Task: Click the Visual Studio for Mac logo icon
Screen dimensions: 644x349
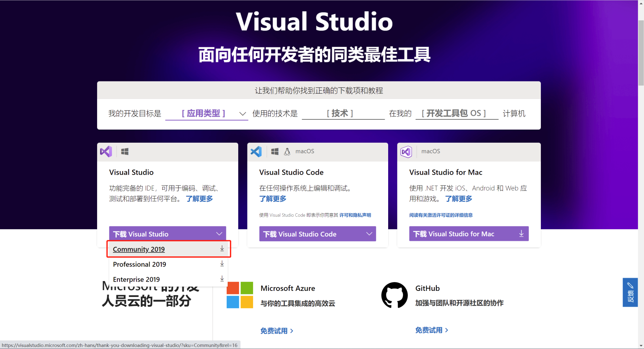Action: pos(406,152)
